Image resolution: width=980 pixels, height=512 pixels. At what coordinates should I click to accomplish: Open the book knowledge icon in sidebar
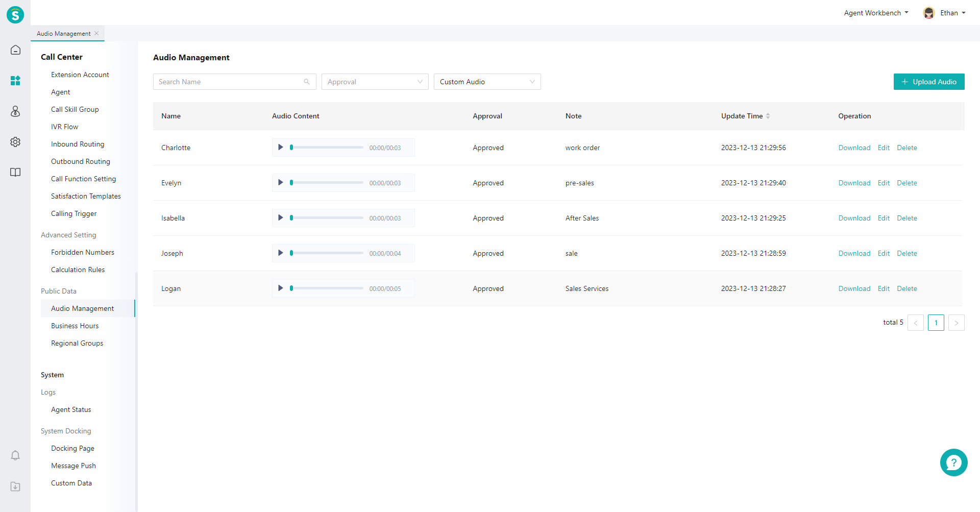click(x=15, y=173)
